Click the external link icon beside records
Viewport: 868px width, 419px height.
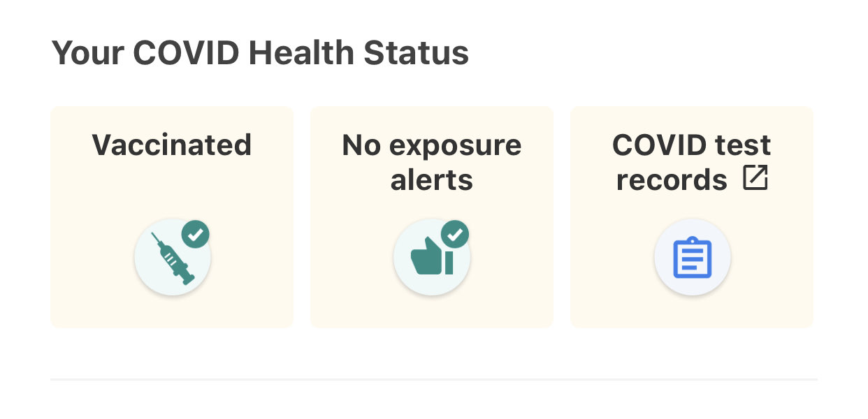pyautogui.click(x=755, y=179)
